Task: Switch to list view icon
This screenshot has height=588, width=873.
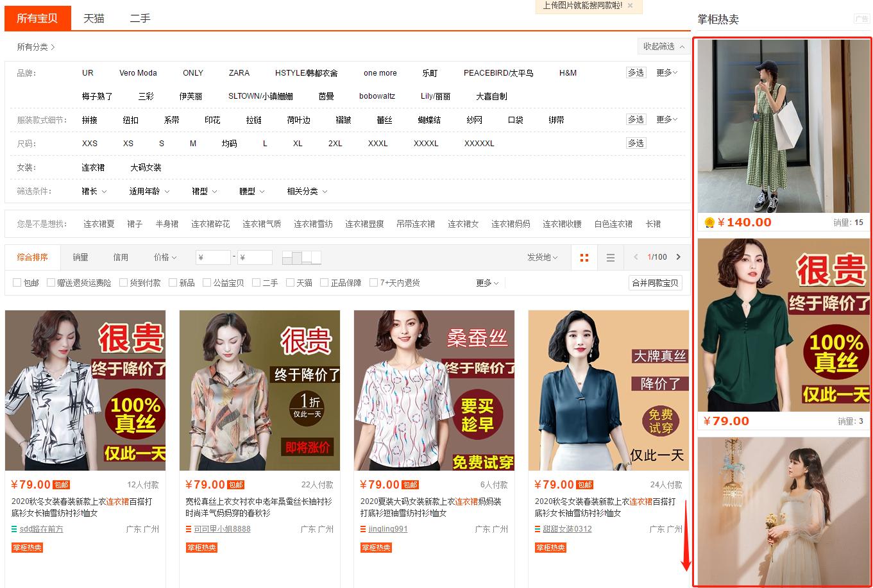Action: (x=610, y=257)
